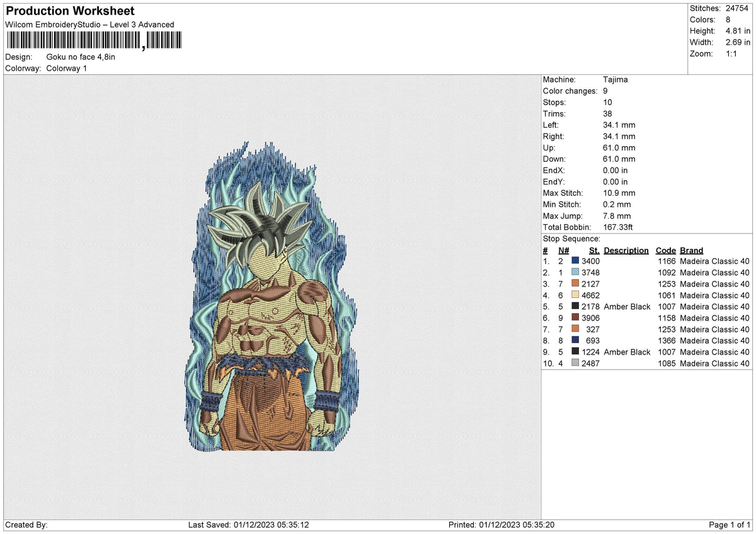This screenshot has width=756, height=534.
Task: Click the 'Code' column header
Action: click(666, 250)
